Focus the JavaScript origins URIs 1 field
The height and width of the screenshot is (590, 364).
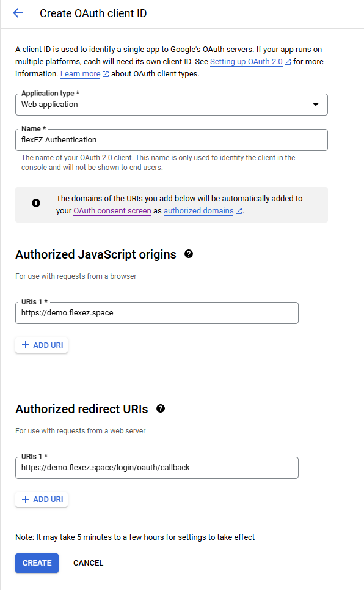coord(157,312)
